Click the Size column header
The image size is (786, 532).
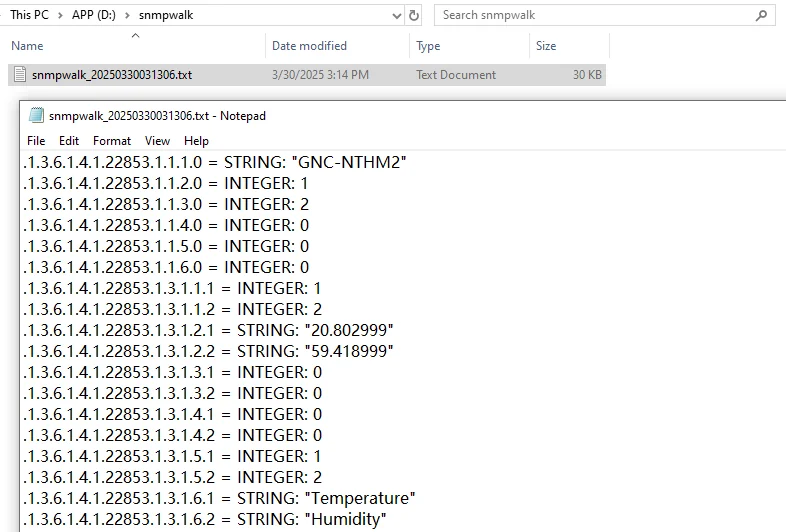tap(569, 46)
